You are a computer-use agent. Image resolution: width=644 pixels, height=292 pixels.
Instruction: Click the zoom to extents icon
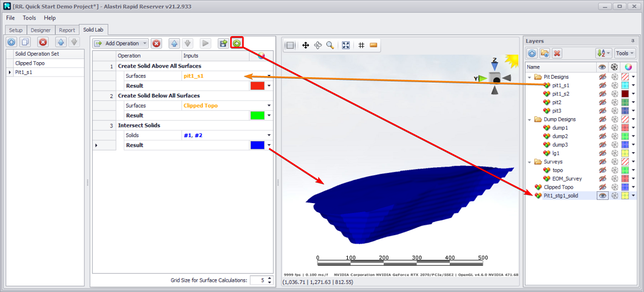tap(346, 46)
